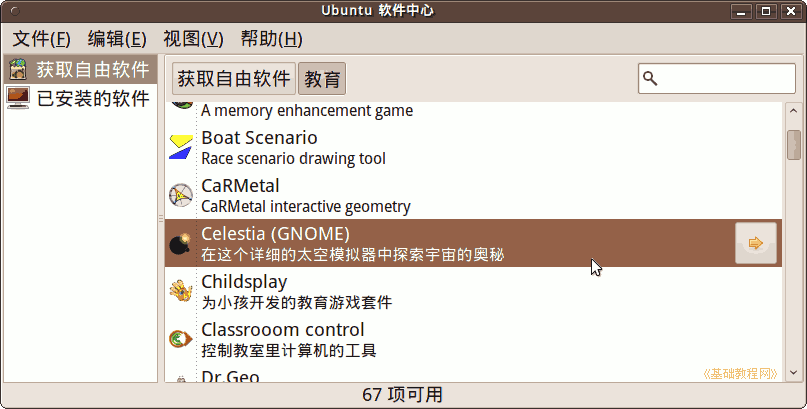This screenshot has height=409, width=807.
Task: Open the 文件(F) menu
Action: click(x=41, y=39)
